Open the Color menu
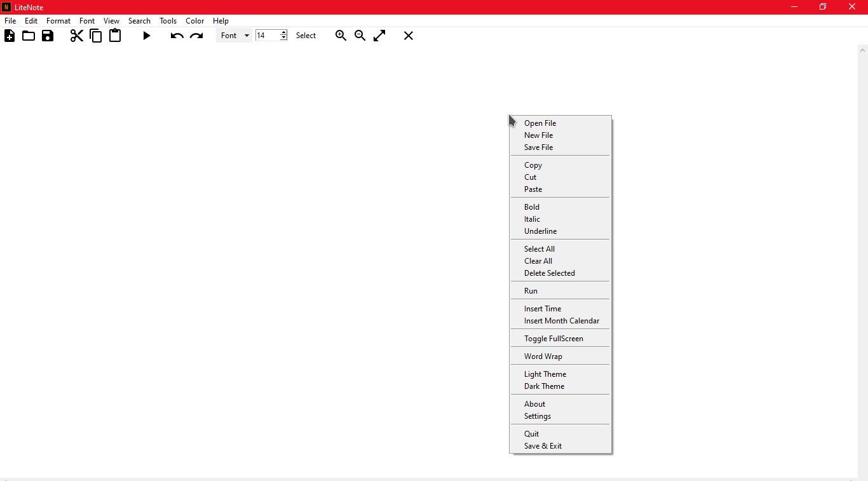The image size is (868, 481). pos(194,21)
